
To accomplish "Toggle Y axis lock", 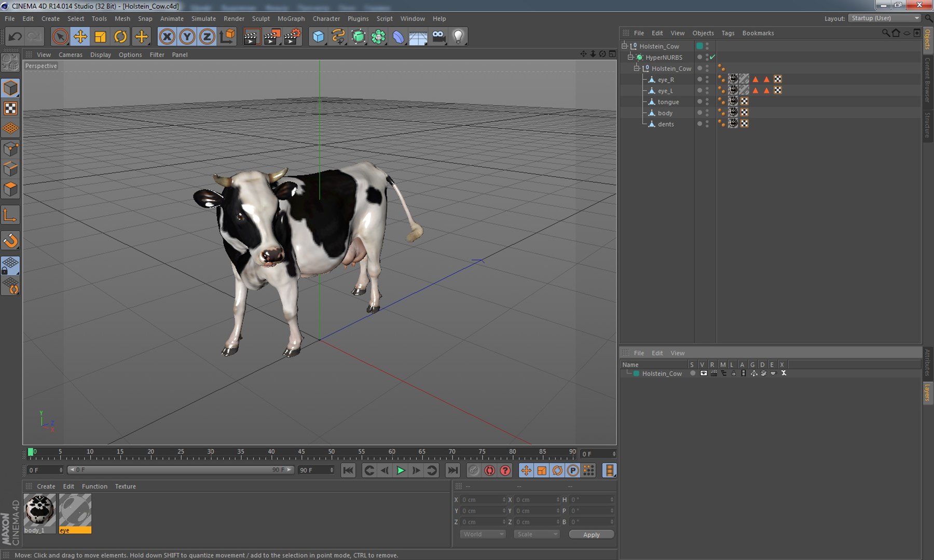I will click(187, 37).
